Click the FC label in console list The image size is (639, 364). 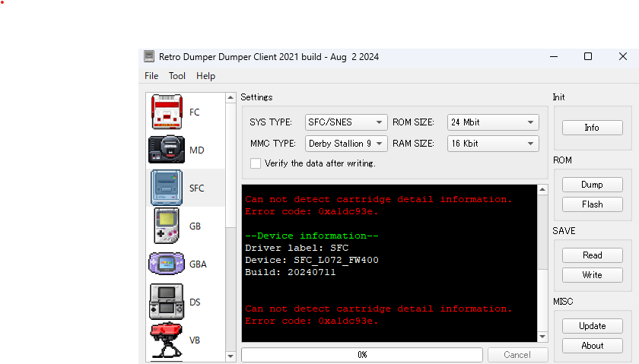(x=195, y=112)
